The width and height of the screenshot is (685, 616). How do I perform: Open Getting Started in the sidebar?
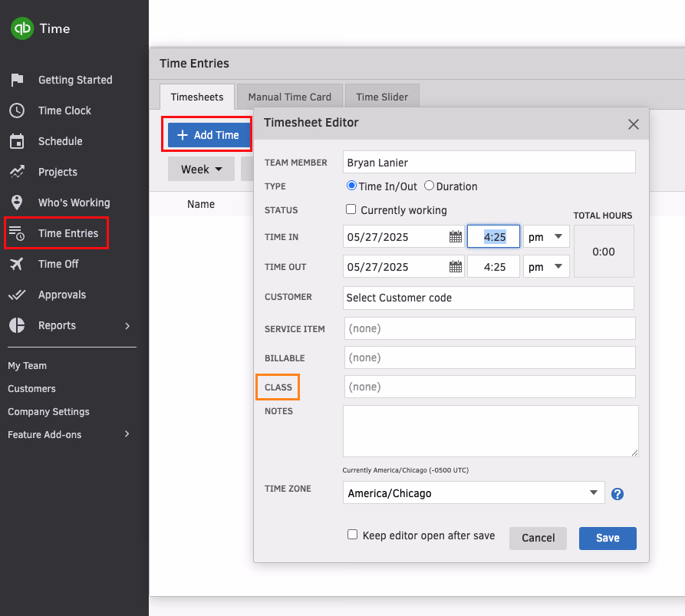[x=75, y=80]
